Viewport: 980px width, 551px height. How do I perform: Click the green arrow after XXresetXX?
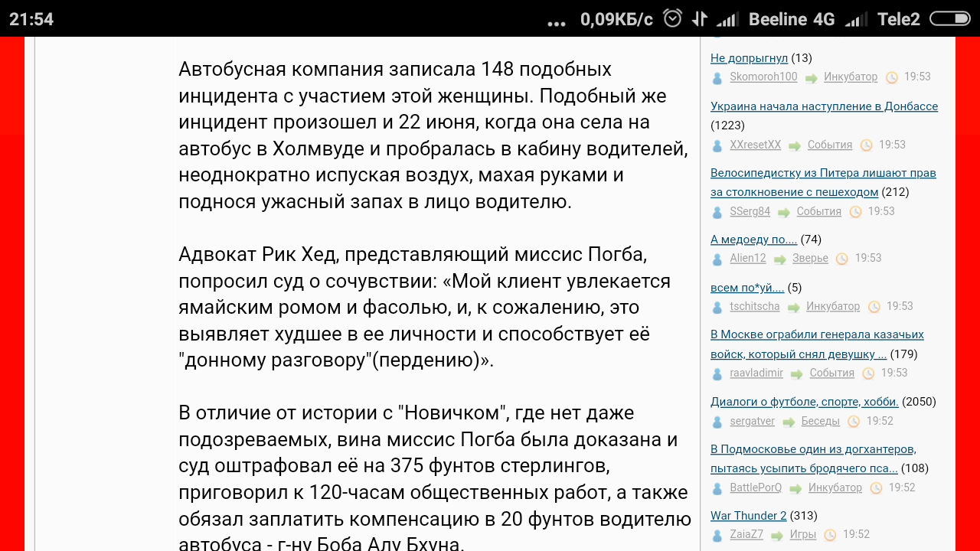(795, 145)
